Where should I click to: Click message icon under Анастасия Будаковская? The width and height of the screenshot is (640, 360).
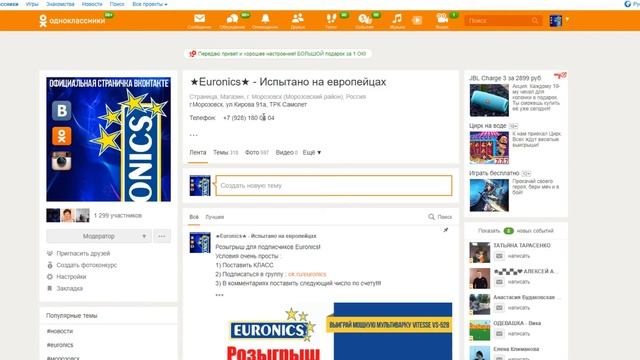499,308
